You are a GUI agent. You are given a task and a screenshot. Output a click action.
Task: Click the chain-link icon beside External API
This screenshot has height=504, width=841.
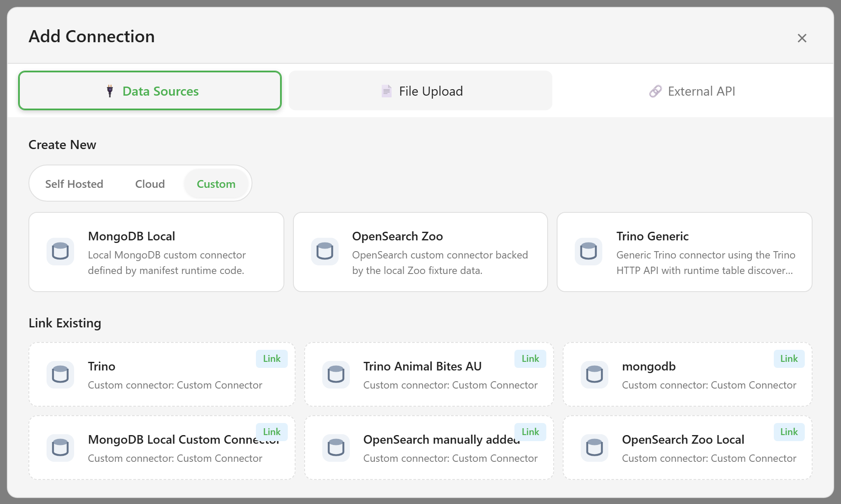click(655, 91)
